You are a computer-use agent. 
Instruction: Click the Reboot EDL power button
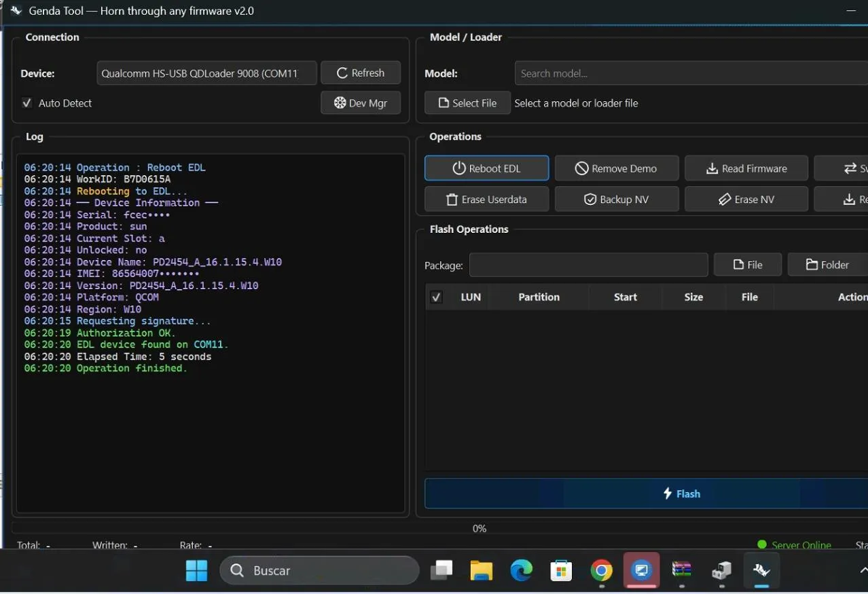tap(486, 168)
